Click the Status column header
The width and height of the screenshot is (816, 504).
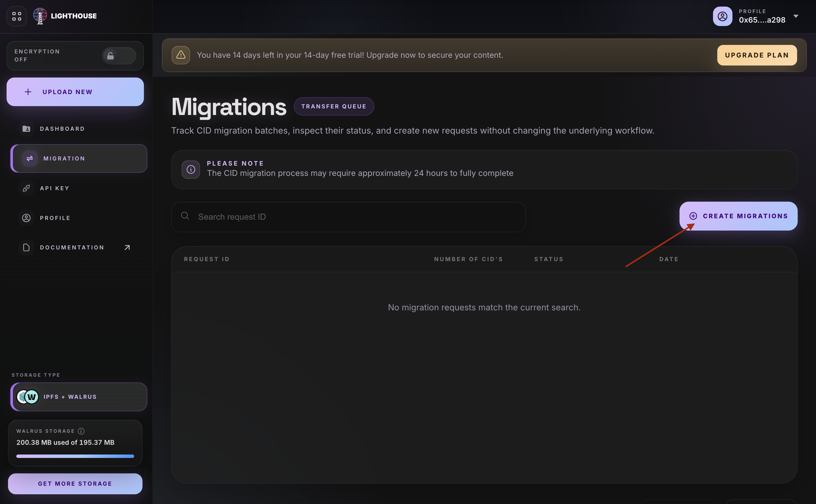click(x=549, y=259)
